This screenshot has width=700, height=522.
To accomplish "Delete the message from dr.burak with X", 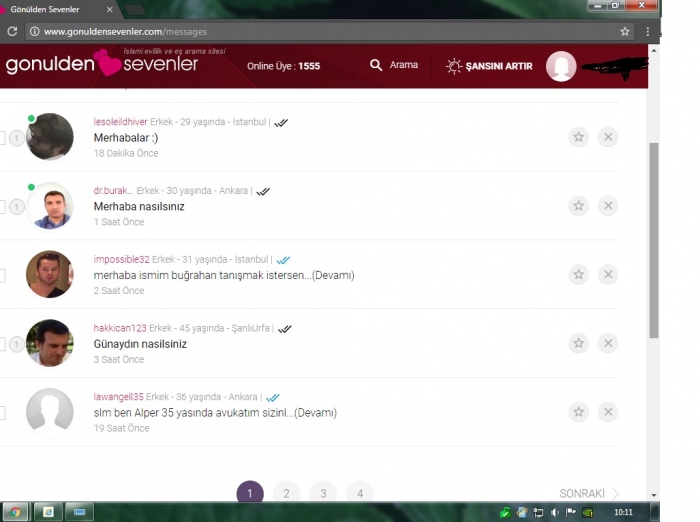I will point(608,206).
